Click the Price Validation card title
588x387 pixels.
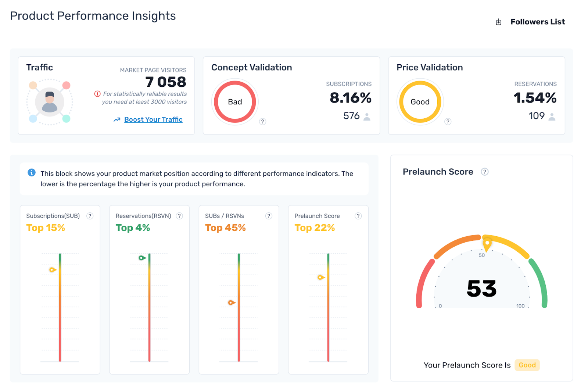430,67
